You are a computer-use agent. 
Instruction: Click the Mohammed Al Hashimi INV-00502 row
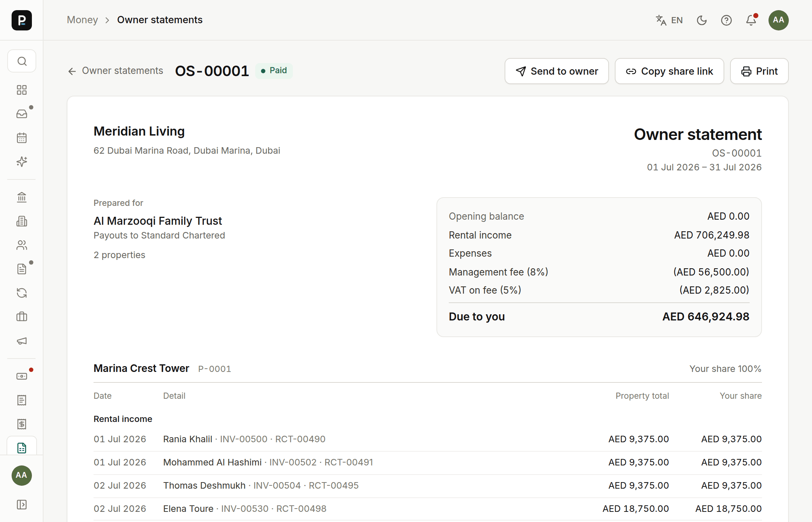click(x=428, y=462)
